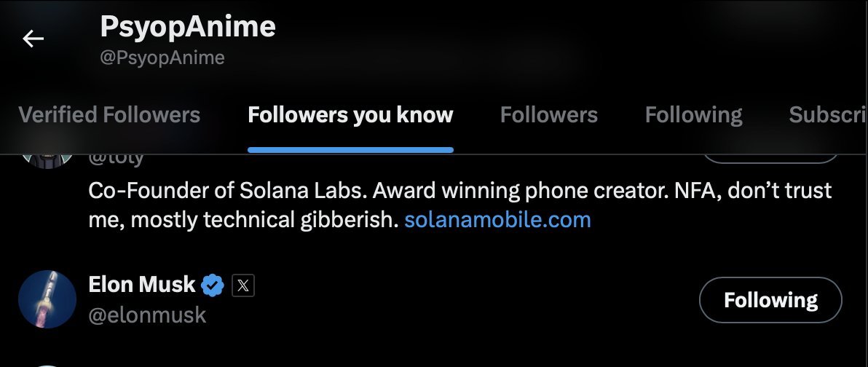Switch to the Verified Followers tab
The height and width of the screenshot is (367, 868).
point(109,115)
